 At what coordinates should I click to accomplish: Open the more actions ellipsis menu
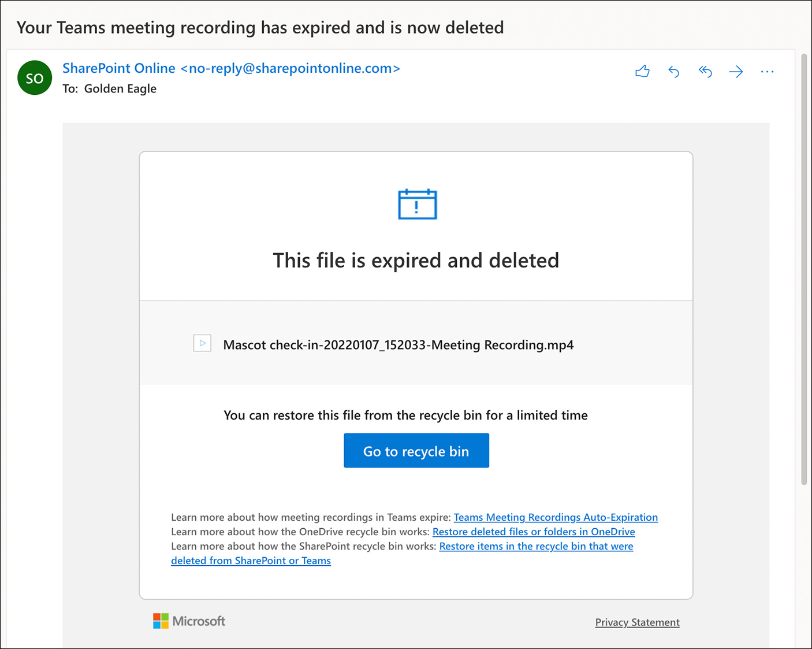click(767, 71)
